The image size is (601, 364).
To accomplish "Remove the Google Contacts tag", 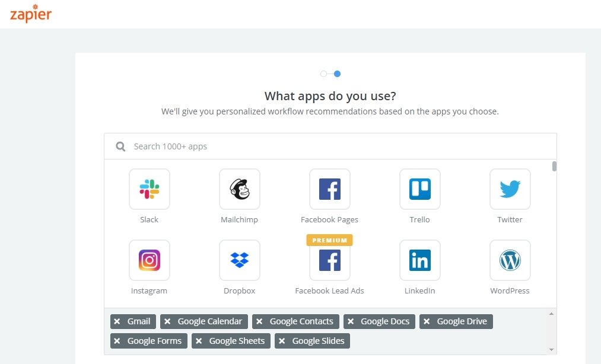I will (259, 321).
